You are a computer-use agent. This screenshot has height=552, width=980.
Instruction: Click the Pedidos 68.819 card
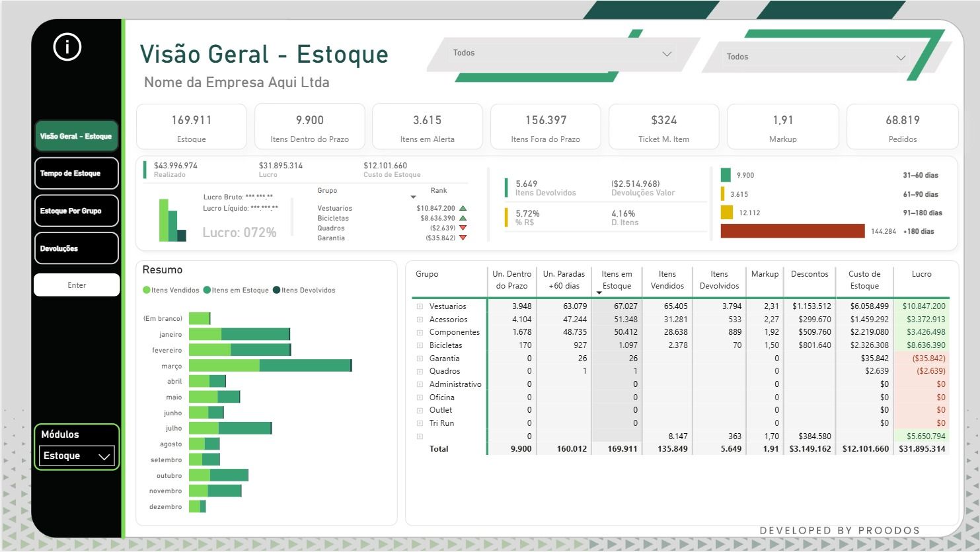click(903, 127)
